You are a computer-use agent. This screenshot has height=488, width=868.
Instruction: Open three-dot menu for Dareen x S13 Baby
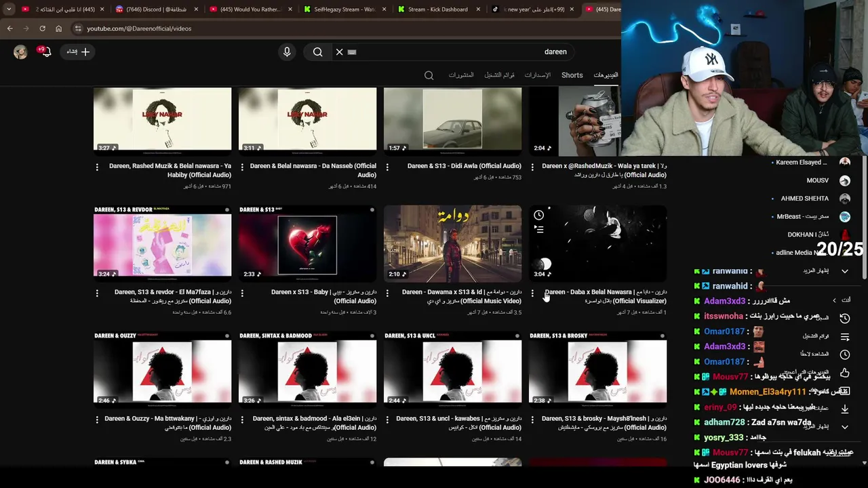(242, 293)
